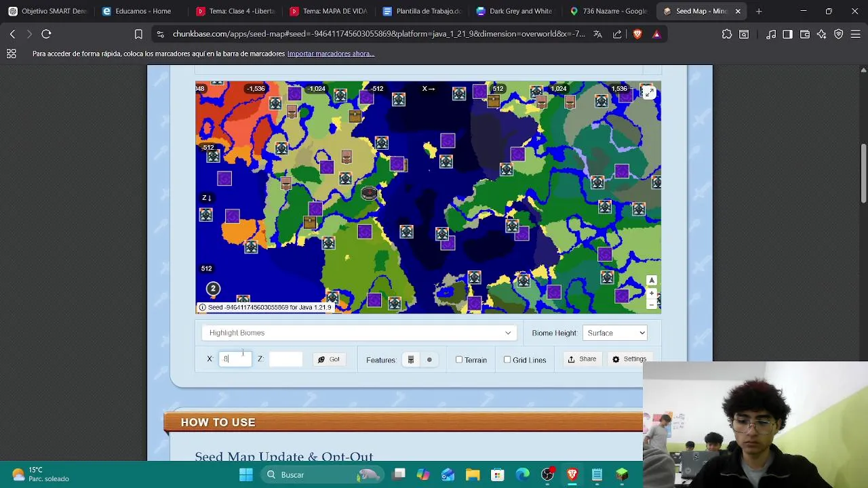Open the map Settings button

(629, 359)
